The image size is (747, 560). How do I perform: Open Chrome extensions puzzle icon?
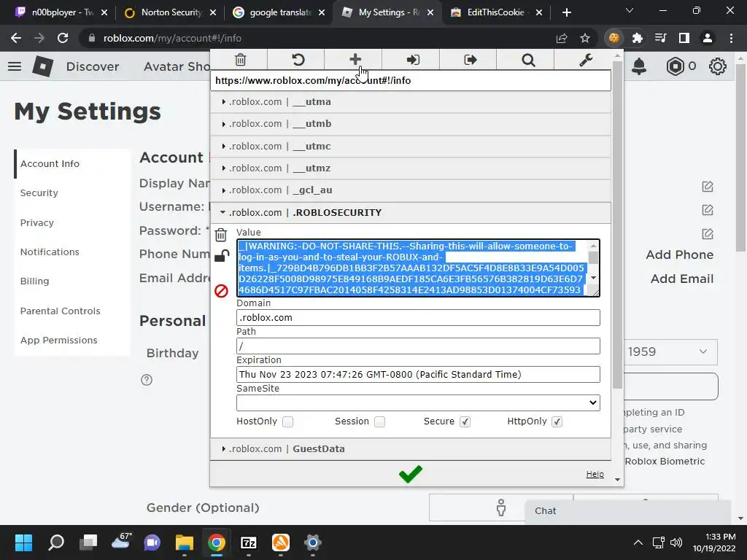tap(637, 38)
